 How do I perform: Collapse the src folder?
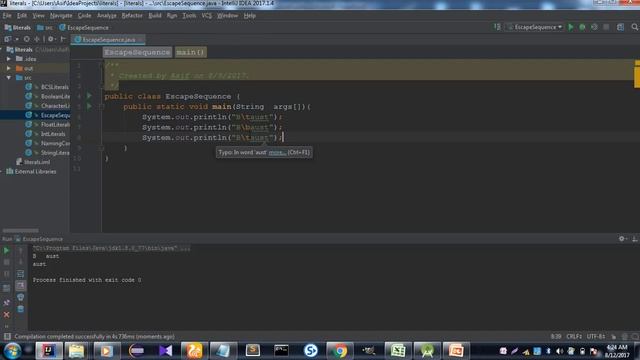(9, 78)
